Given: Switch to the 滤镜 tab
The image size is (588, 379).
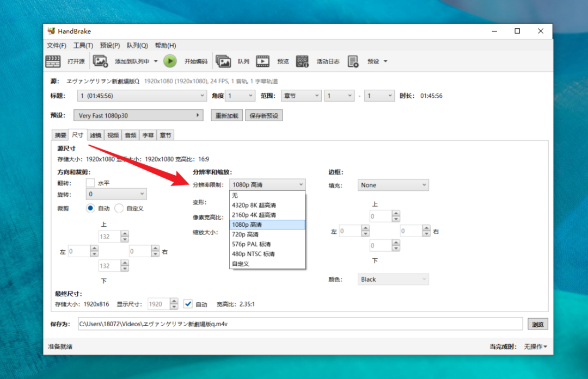Looking at the screenshot, I should 95,135.
